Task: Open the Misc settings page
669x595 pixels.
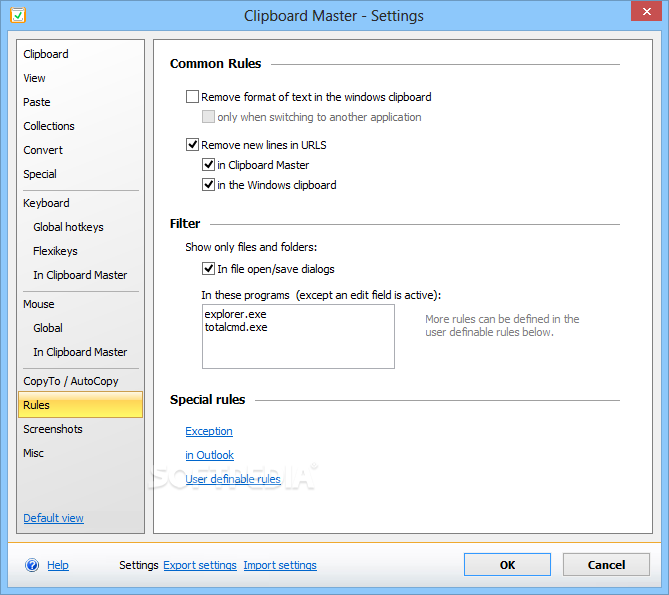Action: point(33,453)
